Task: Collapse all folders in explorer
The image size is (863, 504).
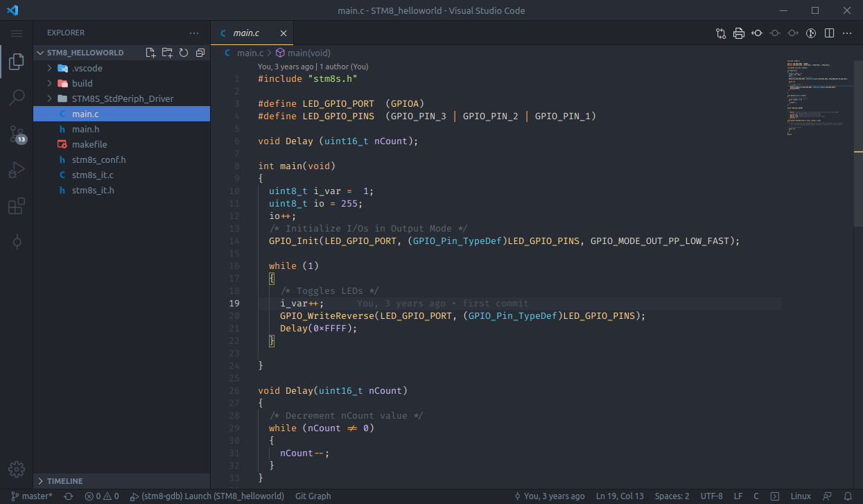Action: coord(200,53)
